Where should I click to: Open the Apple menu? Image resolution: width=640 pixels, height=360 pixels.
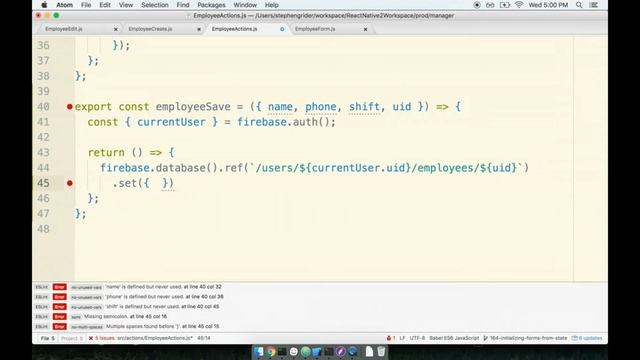pyautogui.click(x=44, y=5)
